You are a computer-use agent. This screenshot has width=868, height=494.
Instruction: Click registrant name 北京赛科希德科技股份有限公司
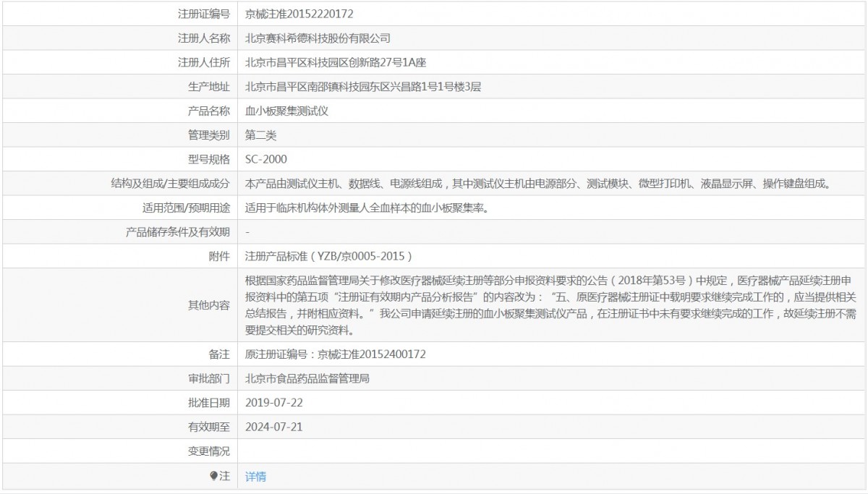pyautogui.click(x=318, y=38)
